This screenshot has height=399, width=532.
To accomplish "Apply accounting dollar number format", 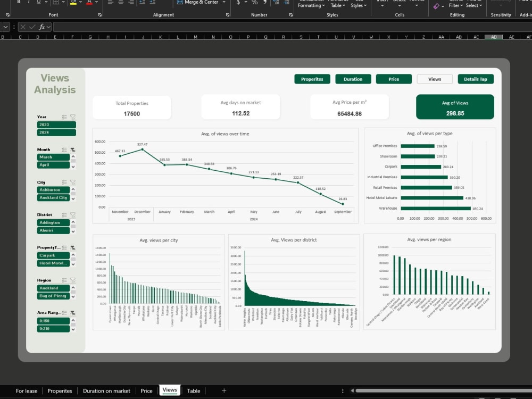I will tap(238, 2).
